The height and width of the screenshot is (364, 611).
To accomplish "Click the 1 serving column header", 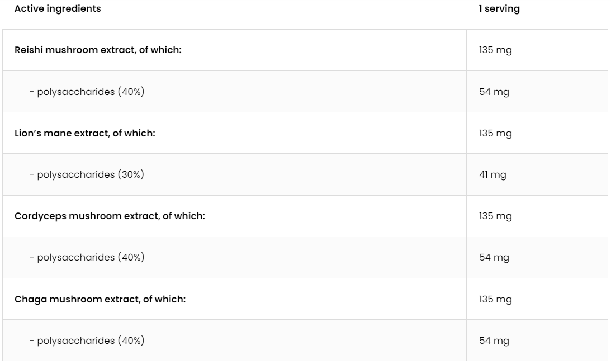I will (499, 9).
